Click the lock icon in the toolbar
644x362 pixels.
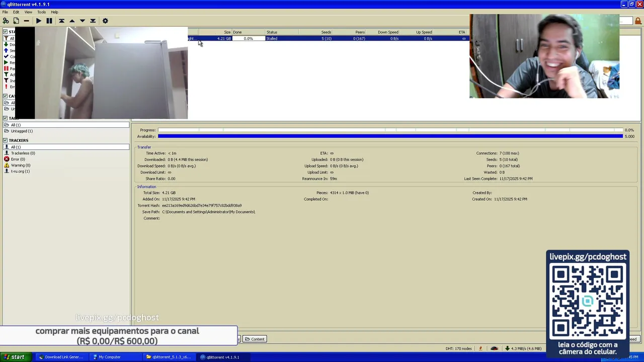(638, 21)
